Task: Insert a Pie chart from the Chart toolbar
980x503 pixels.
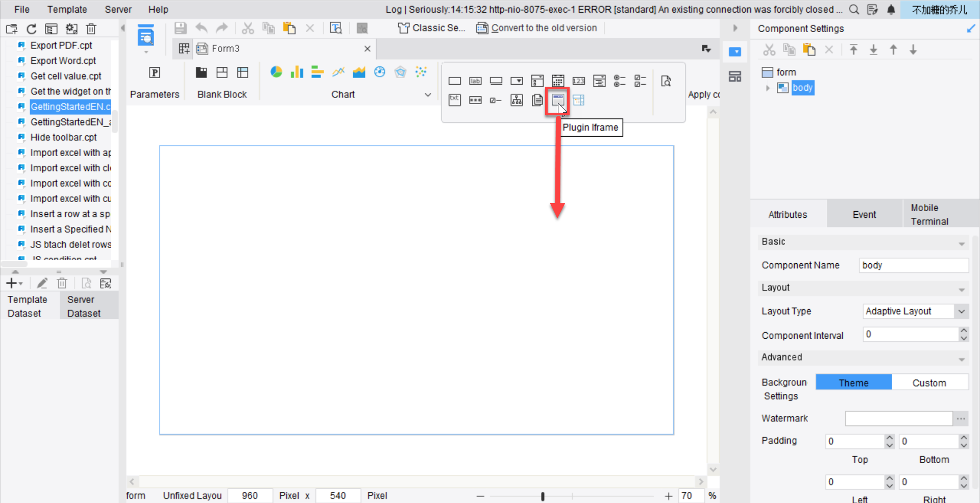Action: click(276, 72)
